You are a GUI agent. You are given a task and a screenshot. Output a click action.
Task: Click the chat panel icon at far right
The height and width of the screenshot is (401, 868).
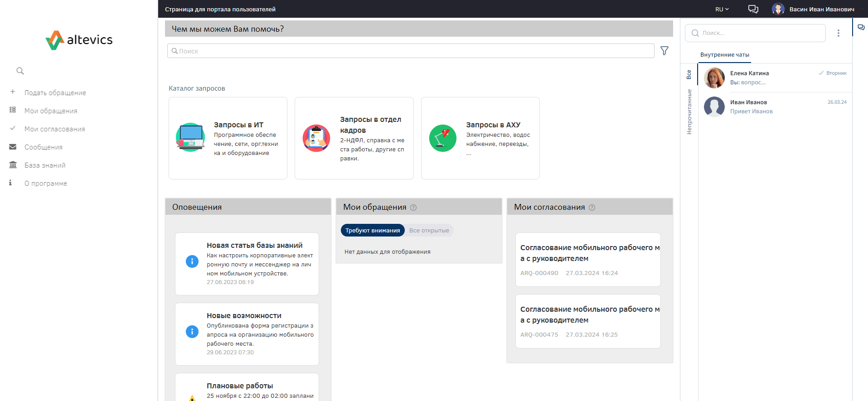(x=861, y=27)
